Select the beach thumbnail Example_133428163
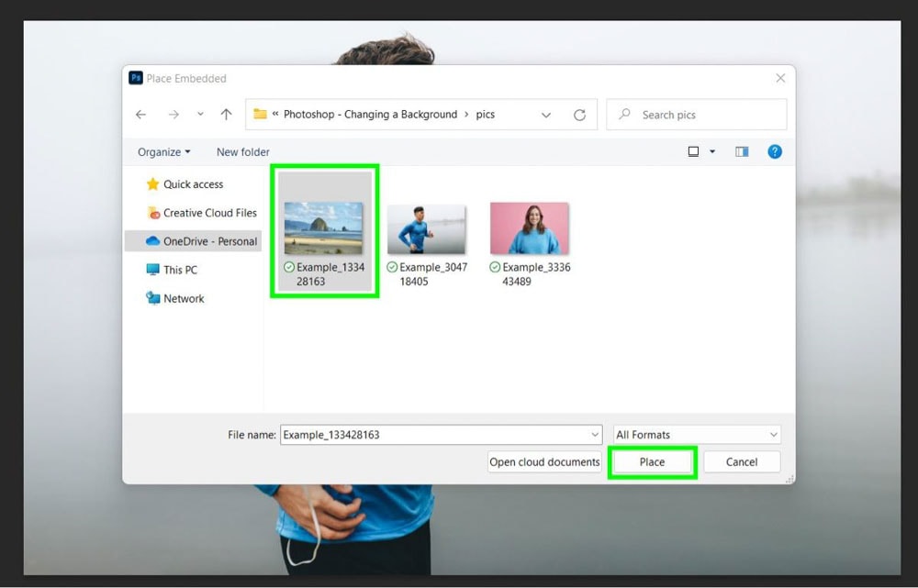Image resolution: width=918 pixels, height=588 pixels. point(323,228)
